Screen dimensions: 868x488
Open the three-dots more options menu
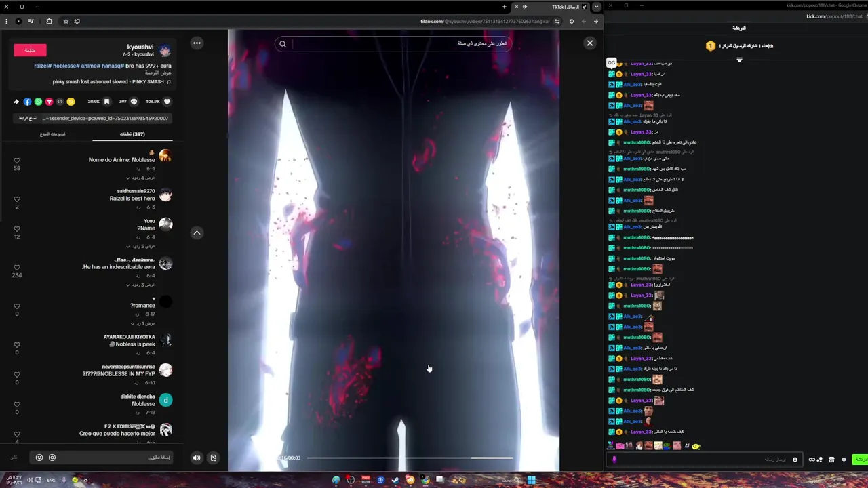point(197,43)
